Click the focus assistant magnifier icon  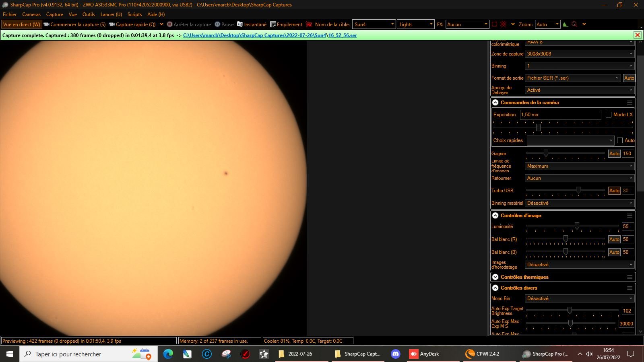(x=574, y=24)
